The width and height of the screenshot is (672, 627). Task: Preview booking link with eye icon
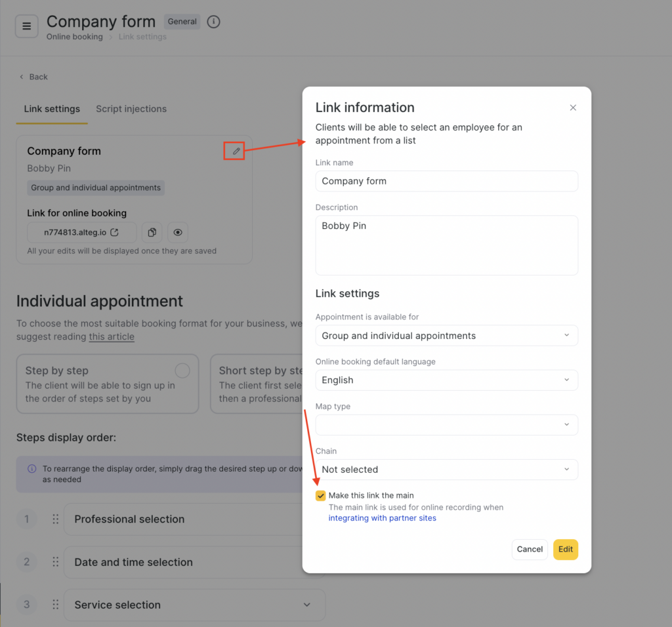[x=177, y=232]
